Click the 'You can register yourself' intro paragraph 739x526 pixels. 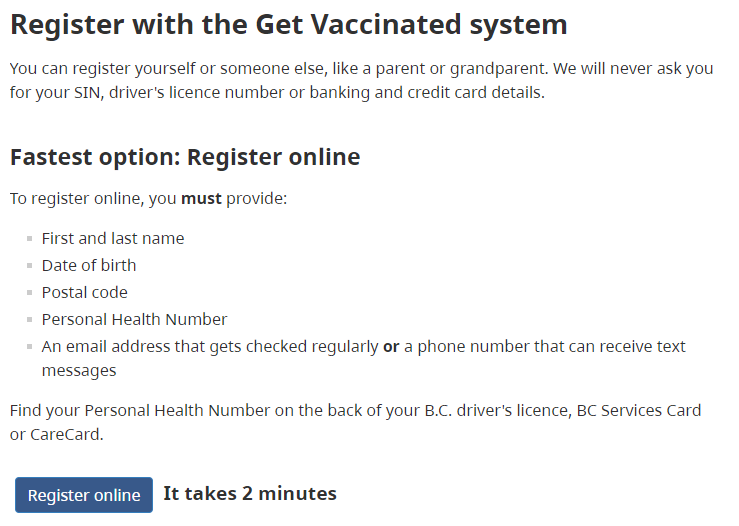[x=361, y=81]
